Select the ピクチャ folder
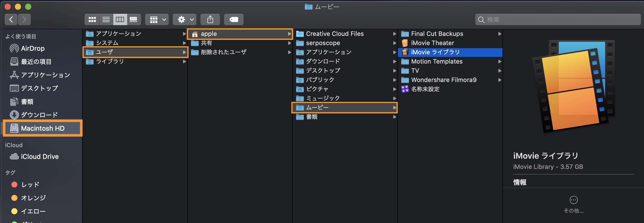The width and height of the screenshot is (644, 223). coord(345,89)
